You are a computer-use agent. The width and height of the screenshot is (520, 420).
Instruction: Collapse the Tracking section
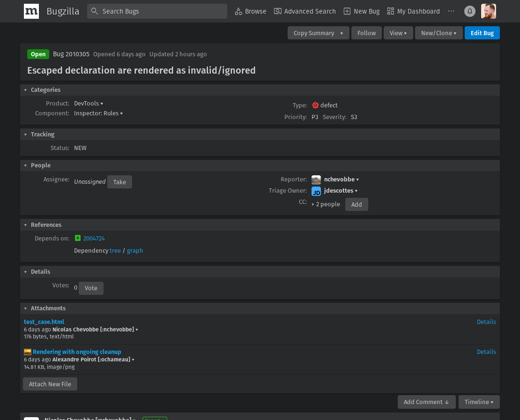click(26, 135)
